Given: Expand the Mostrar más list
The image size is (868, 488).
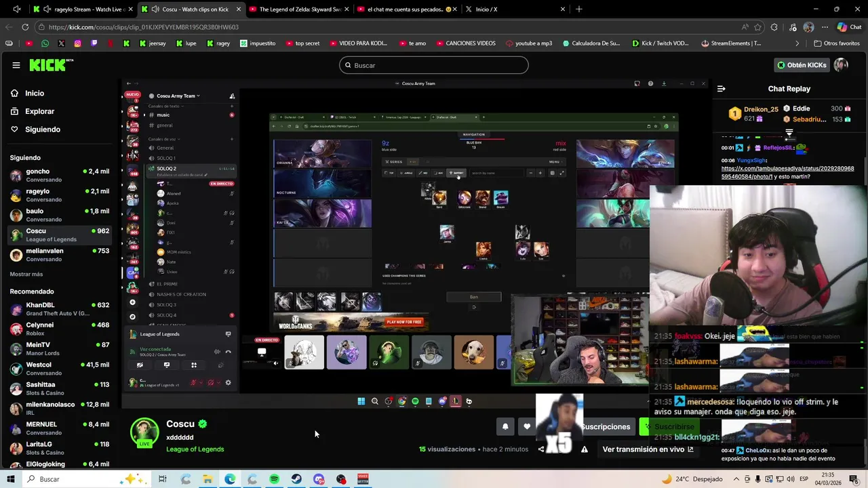Looking at the screenshot, I should tap(26, 274).
